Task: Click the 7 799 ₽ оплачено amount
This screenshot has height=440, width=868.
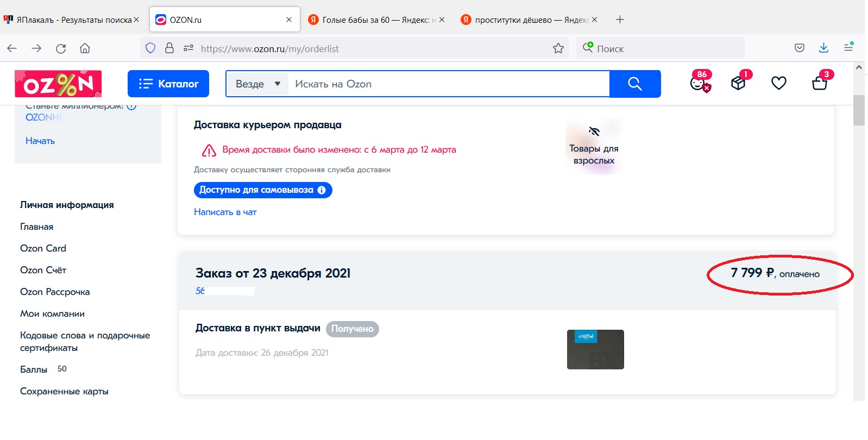Action: [x=775, y=273]
